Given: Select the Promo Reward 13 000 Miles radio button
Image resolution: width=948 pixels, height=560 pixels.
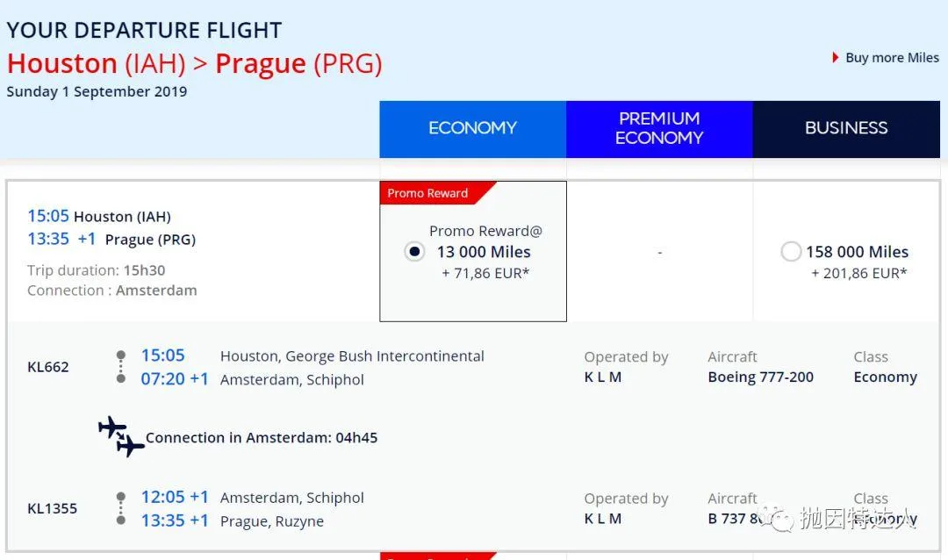Looking at the screenshot, I should coord(414,252).
